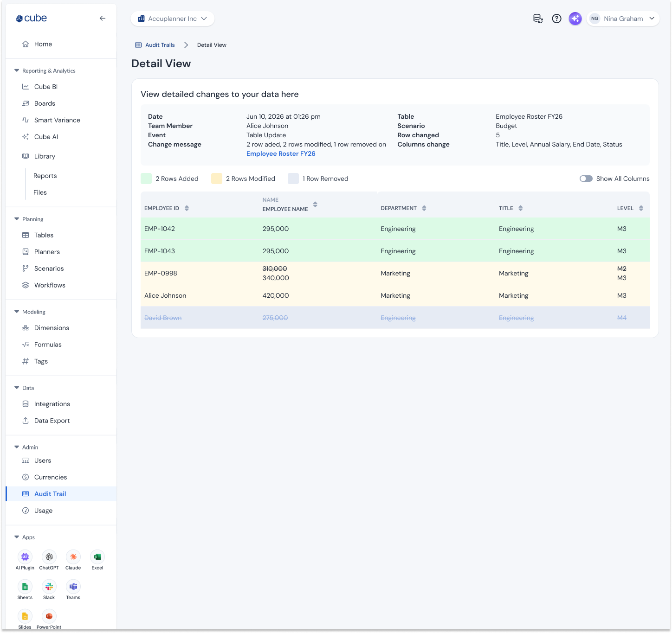Click the gray Row Removed swatch
The image size is (672, 633).
tap(293, 179)
